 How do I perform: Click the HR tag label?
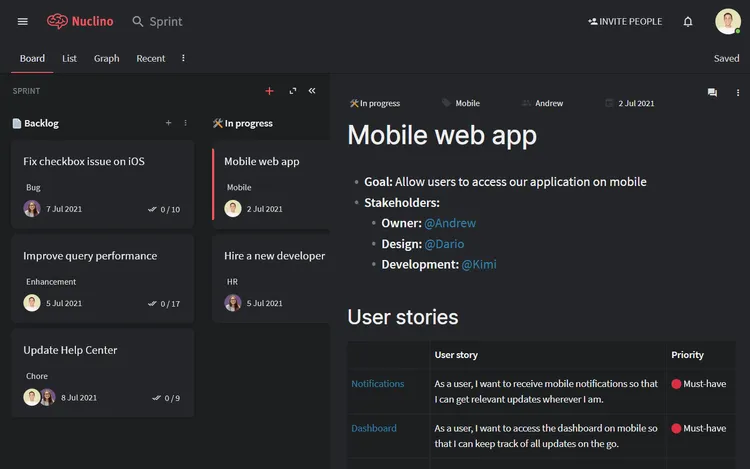point(232,282)
